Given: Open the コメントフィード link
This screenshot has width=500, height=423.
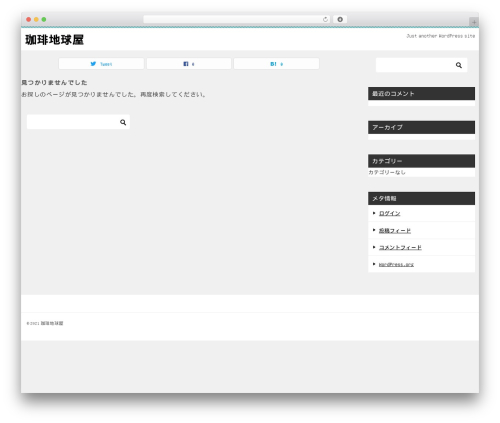Looking at the screenshot, I should pyautogui.click(x=400, y=247).
